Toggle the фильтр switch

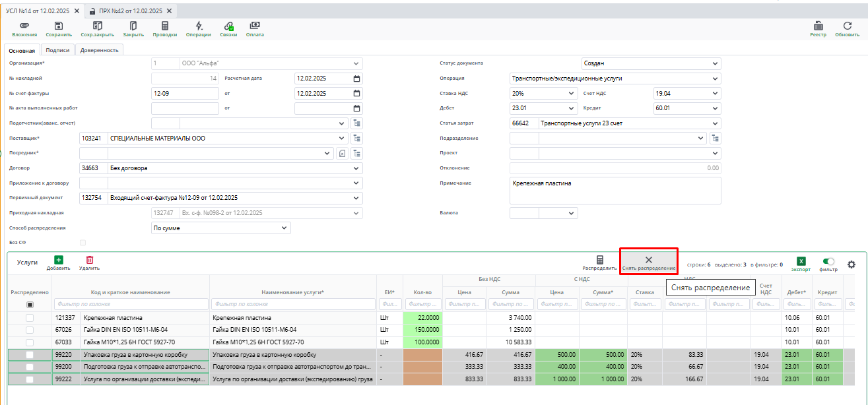[x=828, y=262]
